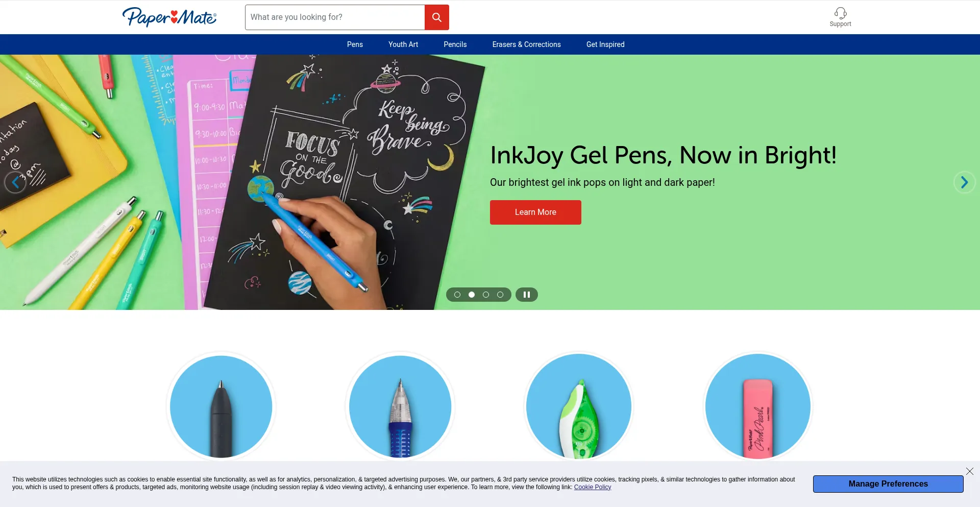Open the Cookie Policy link
Viewport: 980px width, 507px height.
pyautogui.click(x=592, y=487)
